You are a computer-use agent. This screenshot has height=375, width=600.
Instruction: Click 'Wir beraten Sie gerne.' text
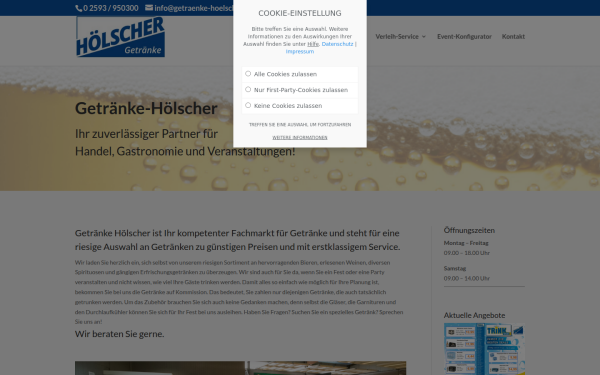119,334
